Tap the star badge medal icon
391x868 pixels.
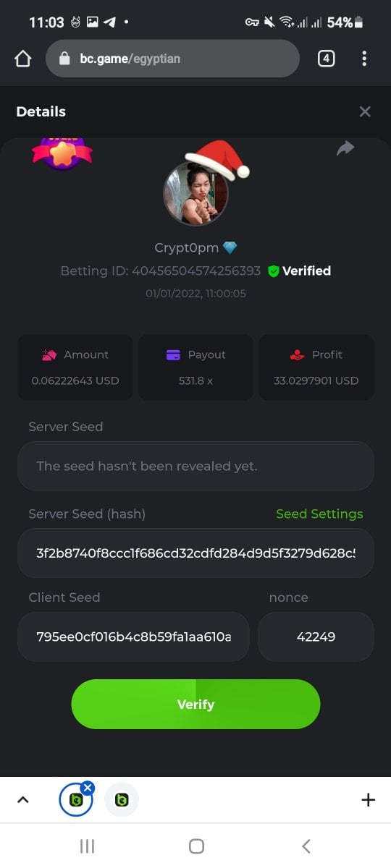(62, 153)
